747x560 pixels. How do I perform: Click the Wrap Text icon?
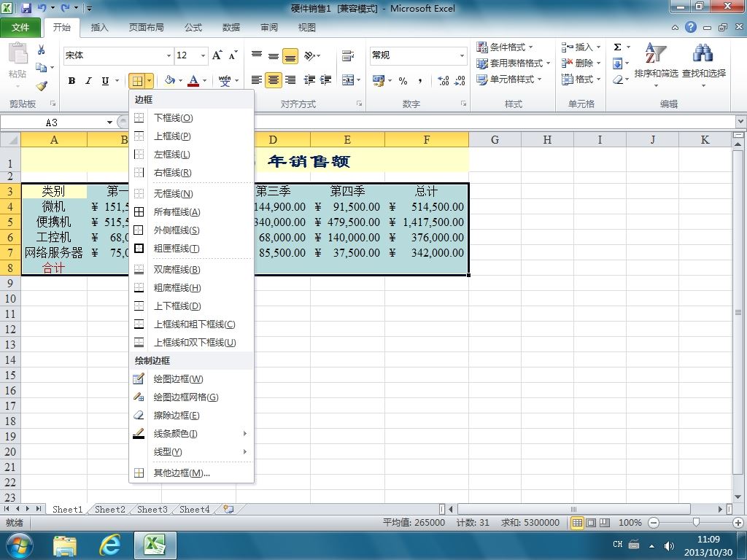348,55
